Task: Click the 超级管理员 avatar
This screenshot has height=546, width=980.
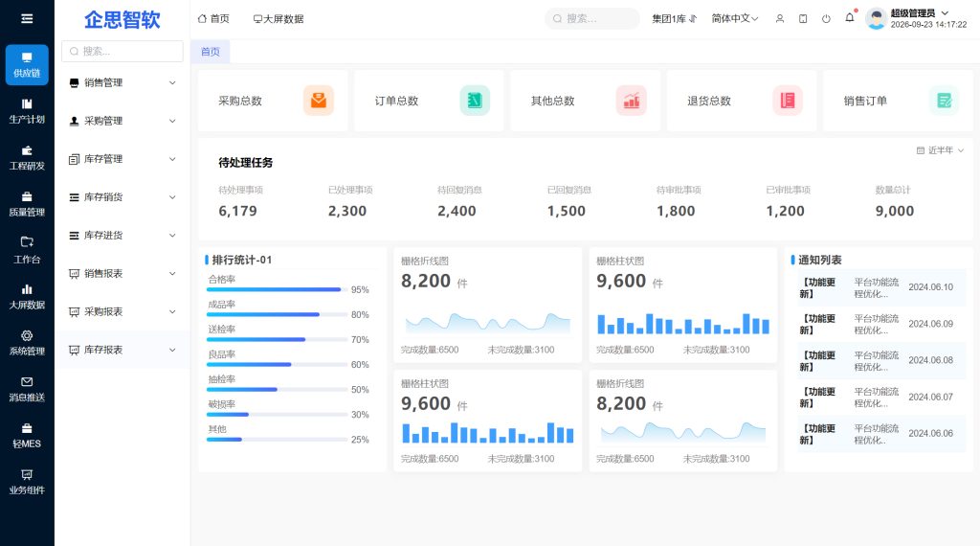Action: (x=877, y=19)
